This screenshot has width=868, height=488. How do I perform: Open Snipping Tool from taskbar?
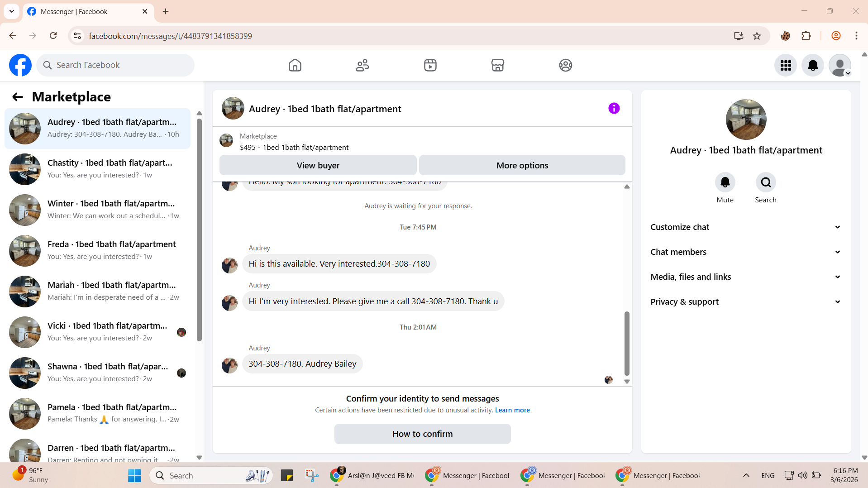312,475
